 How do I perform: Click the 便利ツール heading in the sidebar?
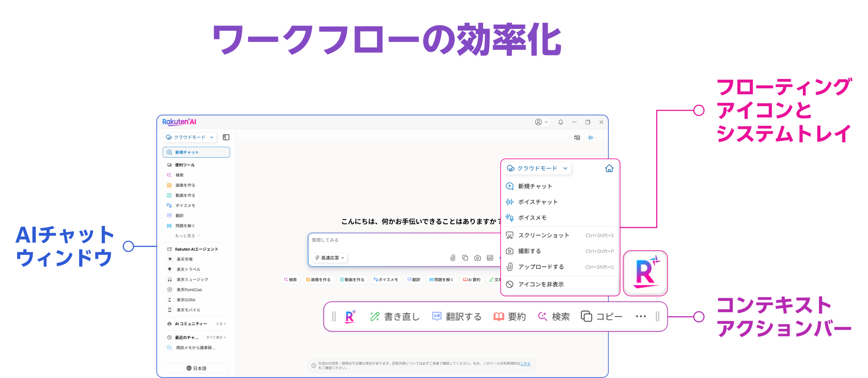tap(185, 165)
